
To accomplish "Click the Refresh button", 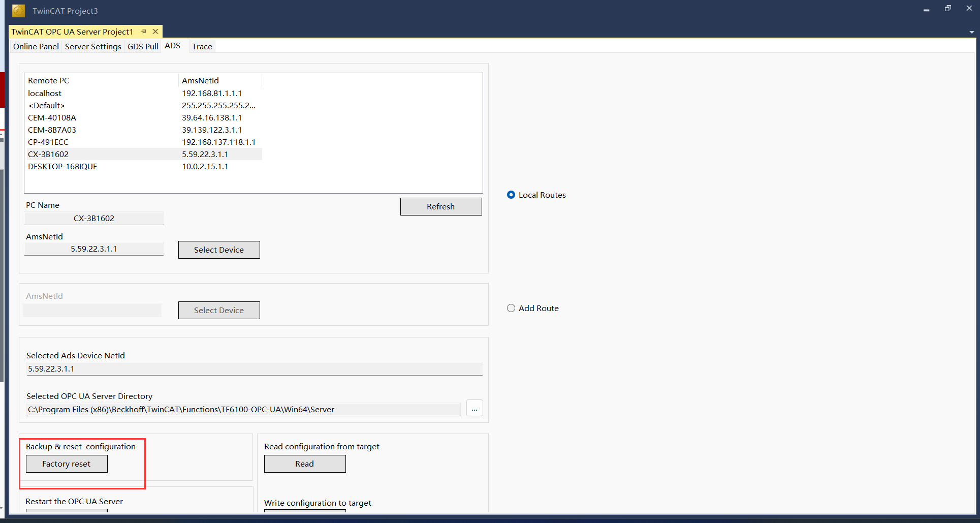I will [x=441, y=206].
